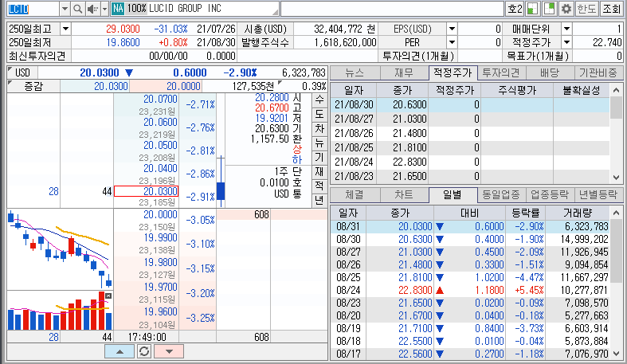Switch to the 뉴스 tab
627x364 pixels.
(x=355, y=72)
